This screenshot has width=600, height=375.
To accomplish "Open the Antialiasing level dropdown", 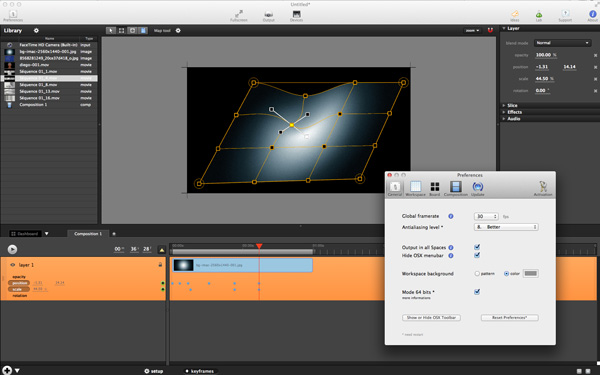I will [506, 227].
